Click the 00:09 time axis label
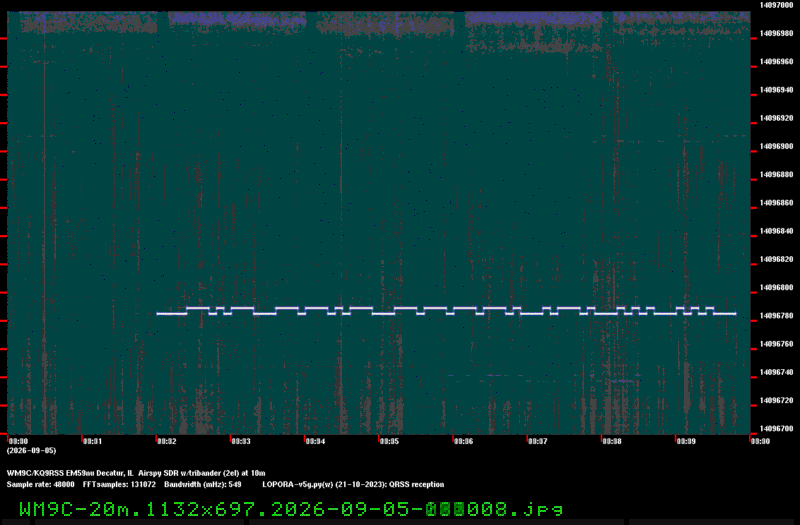The width and height of the screenshot is (800, 525). coord(685,441)
